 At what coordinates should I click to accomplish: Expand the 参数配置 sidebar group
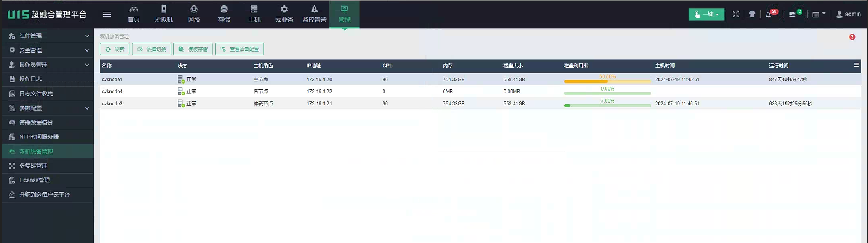coord(47,108)
